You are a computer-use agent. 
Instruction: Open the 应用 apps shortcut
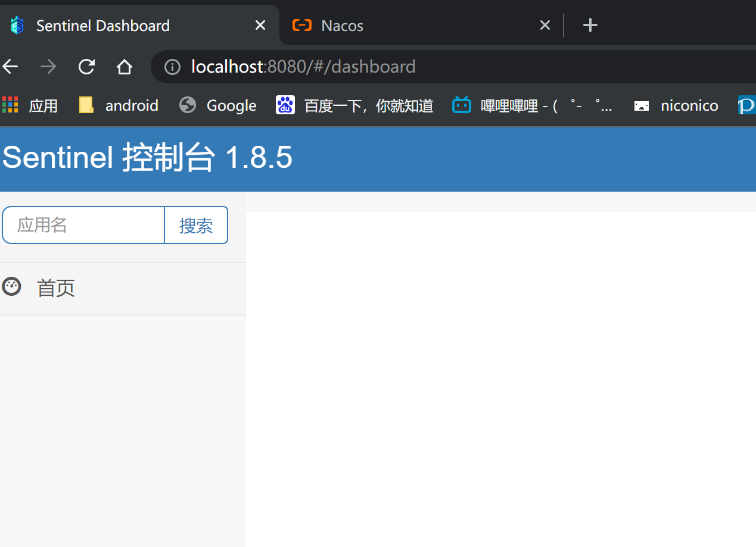[30, 106]
